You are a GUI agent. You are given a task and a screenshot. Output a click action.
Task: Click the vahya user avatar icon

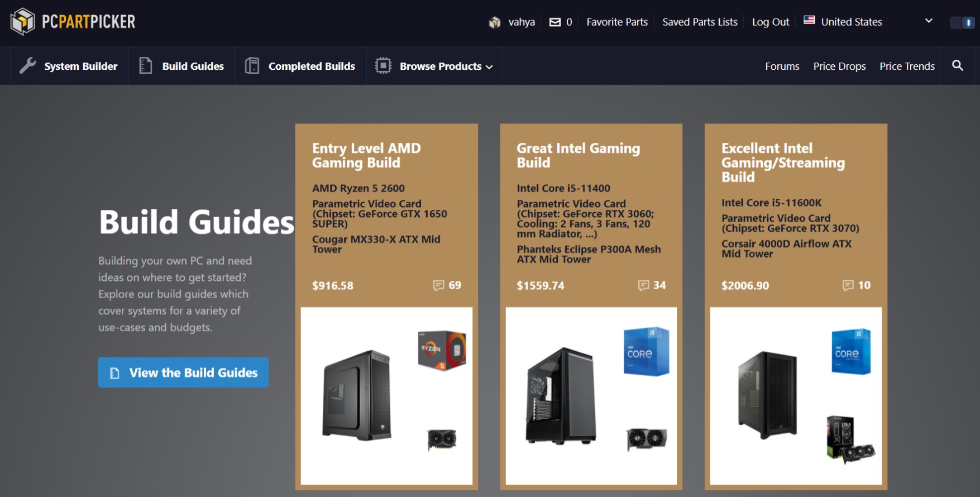[x=495, y=22]
